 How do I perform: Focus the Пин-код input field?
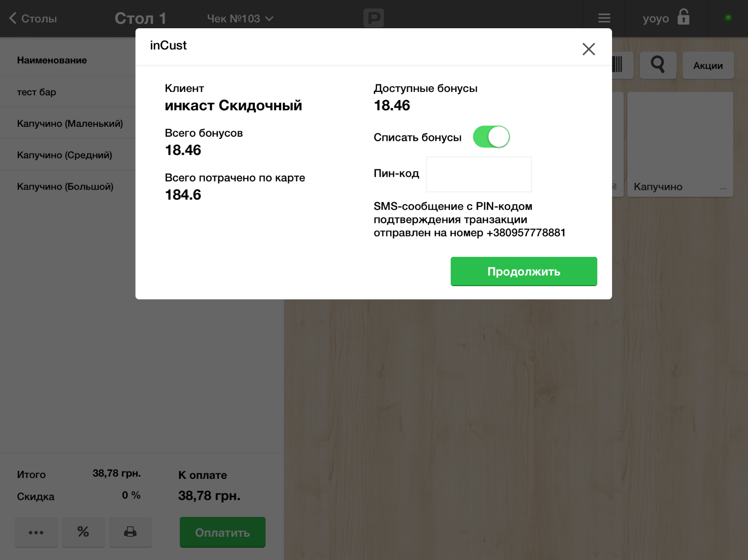[x=479, y=174]
